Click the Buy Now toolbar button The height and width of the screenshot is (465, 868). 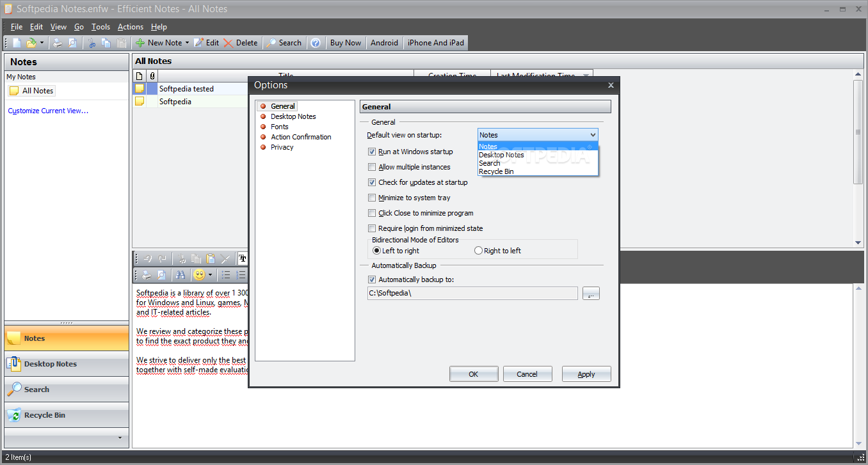click(346, 43)
